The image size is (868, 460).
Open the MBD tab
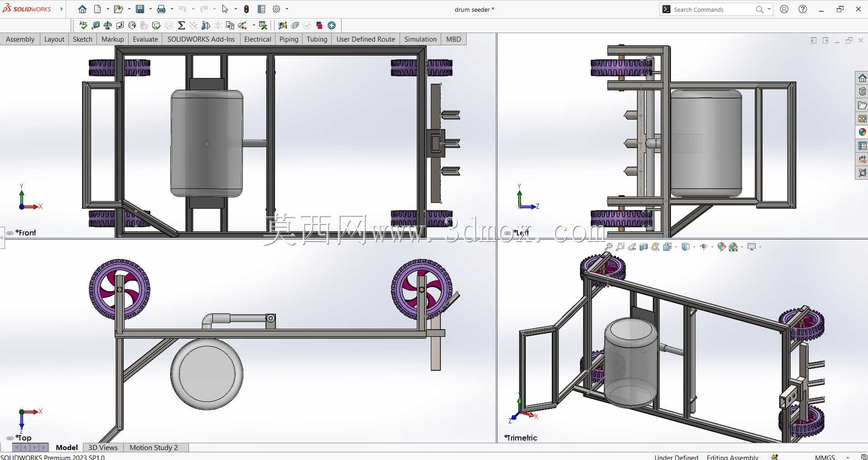pos(453,39)
